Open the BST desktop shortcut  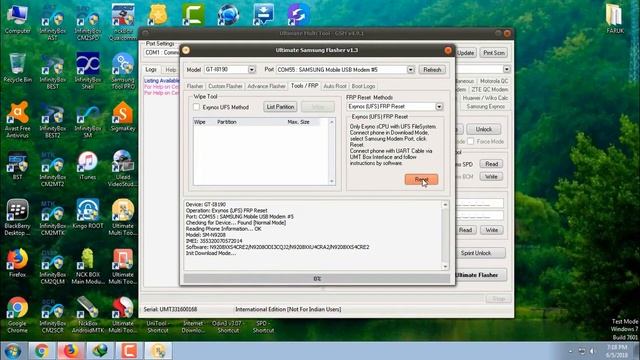point(18,166)
